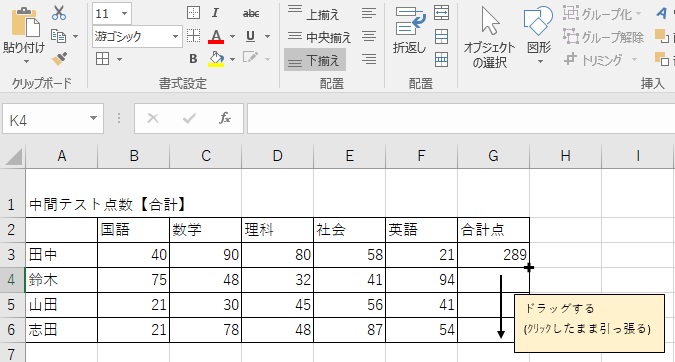Click the トリミング crop icon
Image resolution: width=675 pixels, height=362 pixels.
570,59
